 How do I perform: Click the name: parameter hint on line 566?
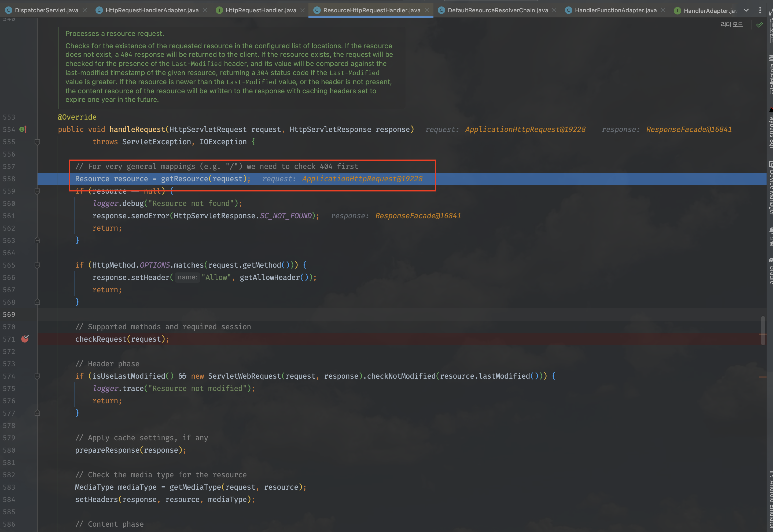point(187,277)
